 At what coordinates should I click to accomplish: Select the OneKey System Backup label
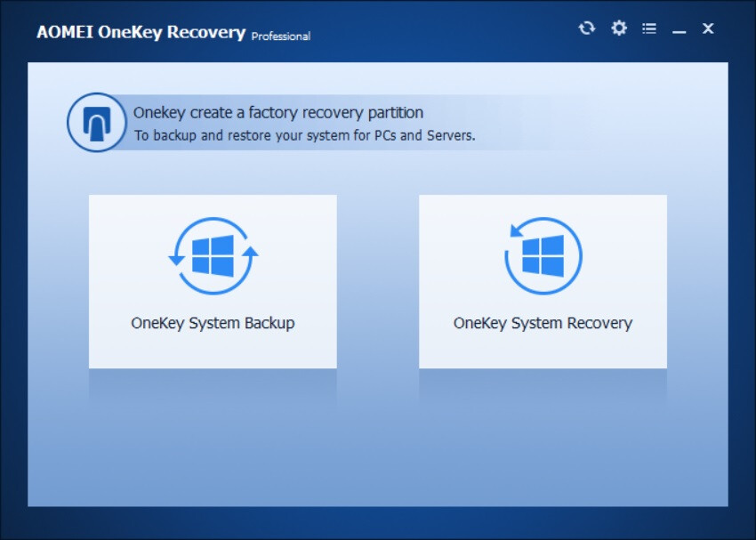point(213,323)
